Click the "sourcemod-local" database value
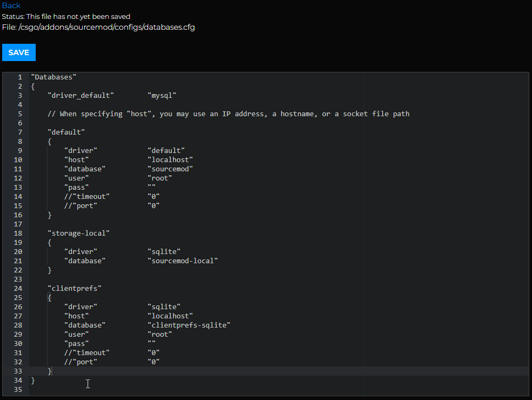The height and width of the screenshot is (400, 532). (x=183, y=260)
